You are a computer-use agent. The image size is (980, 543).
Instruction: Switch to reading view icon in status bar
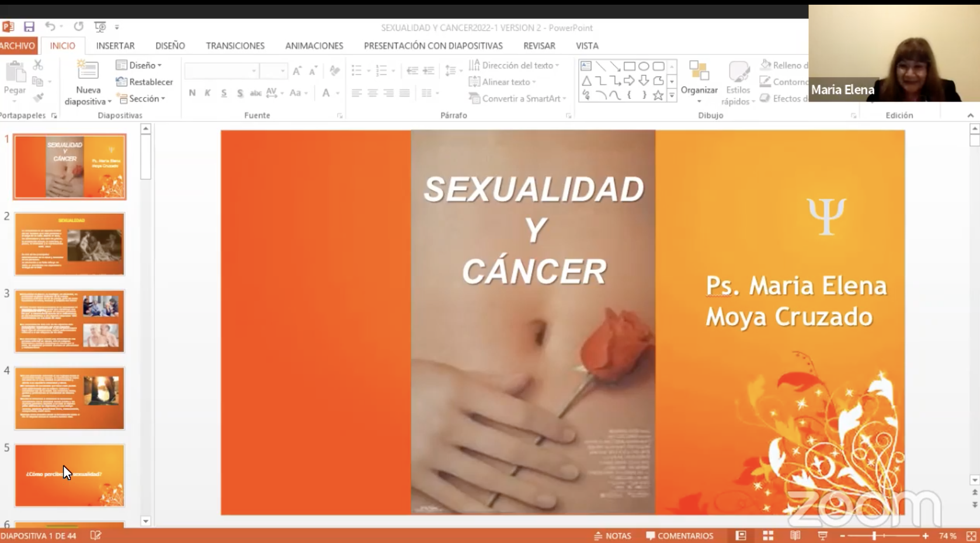pyautogui.click(x=795, y=535)
